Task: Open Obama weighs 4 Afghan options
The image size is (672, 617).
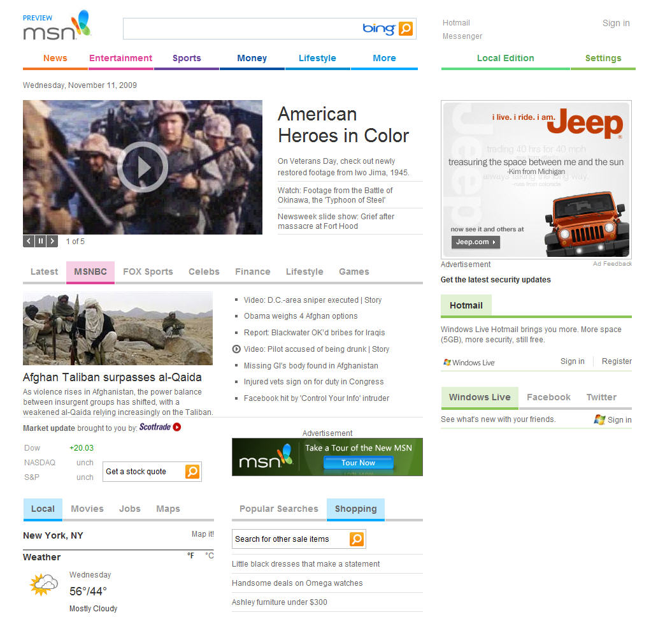Action: (x=301, y=316)
